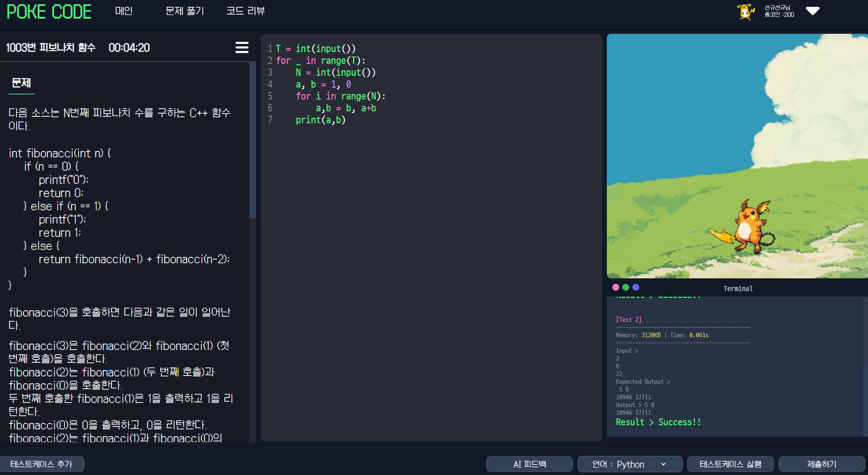
Task: Click code line 1 'T = int(input())'
Action: [316, 48]
